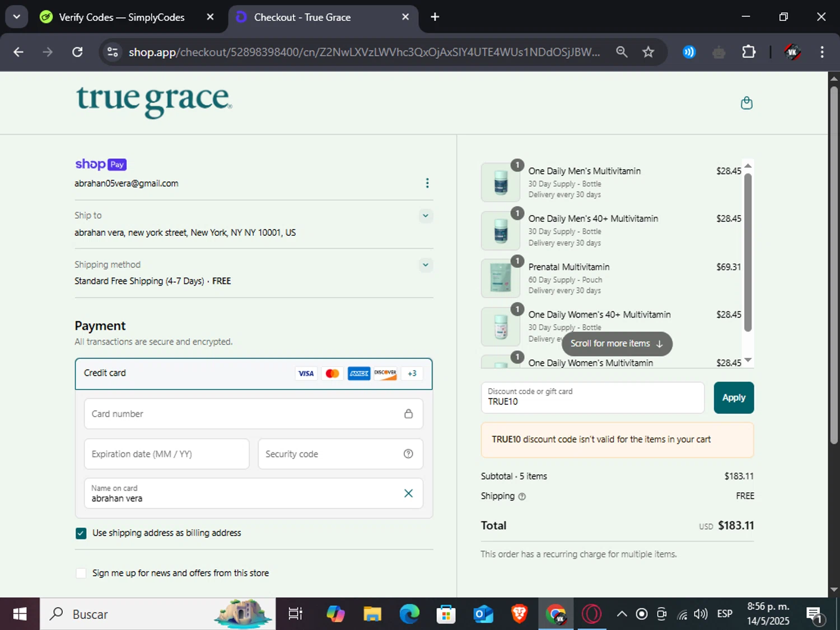Click One Daily Women's 40+ Multivitamin thumbnail
Viewport: 840px width, 630px height.
[501, 326]
